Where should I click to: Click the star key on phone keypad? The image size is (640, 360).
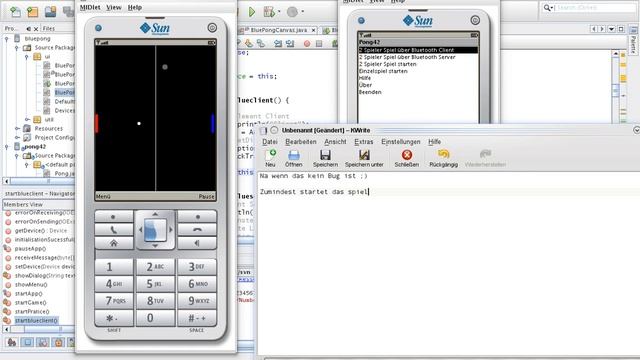coord(113,318)
